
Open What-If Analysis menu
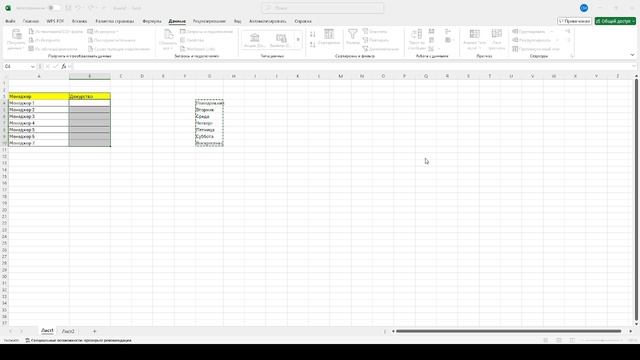click(x=474, y=40)
